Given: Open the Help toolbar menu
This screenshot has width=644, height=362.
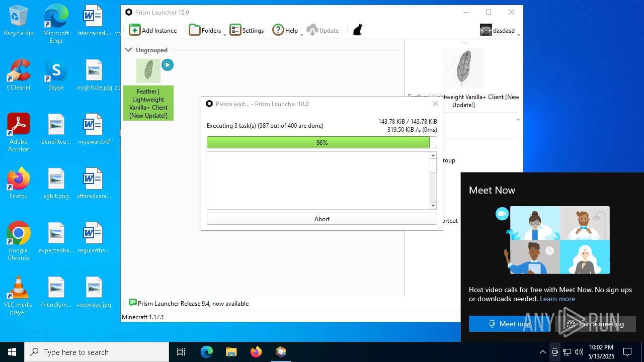Looking at the screenshot, I should (x=285, y=30).
